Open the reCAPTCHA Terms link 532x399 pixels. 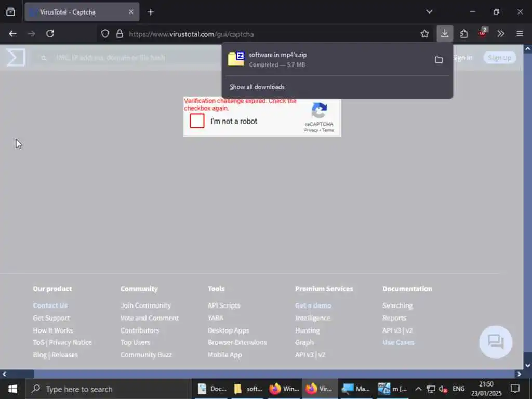pyautogui.click(x=328, y=130)
